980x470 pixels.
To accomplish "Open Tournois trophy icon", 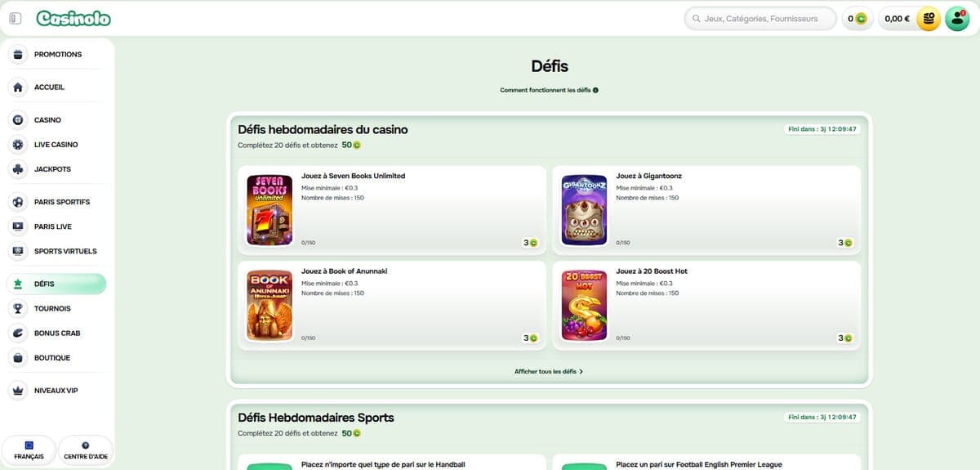I will pyautogui.click(x=18, y=308).
